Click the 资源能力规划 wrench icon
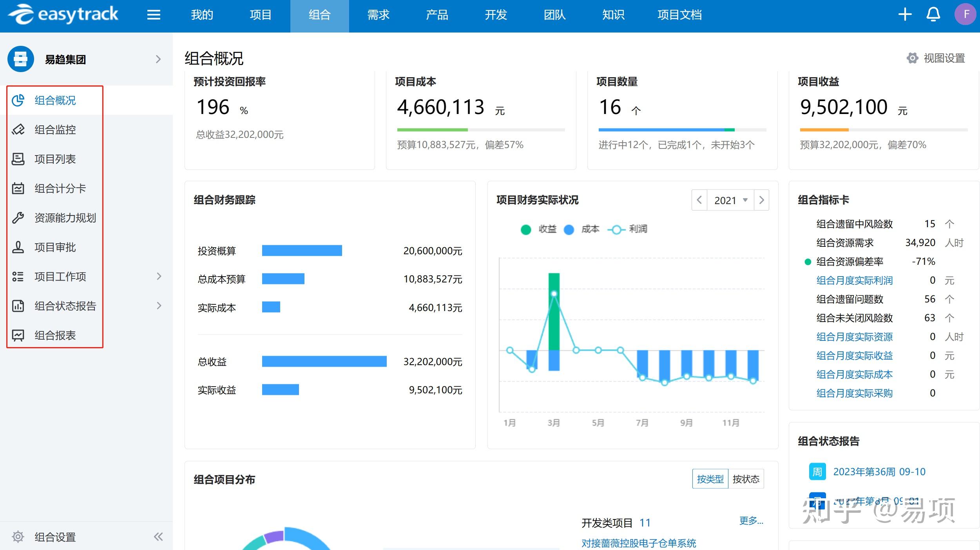Viewport: 980px width, 550px height. coord(18,218)
